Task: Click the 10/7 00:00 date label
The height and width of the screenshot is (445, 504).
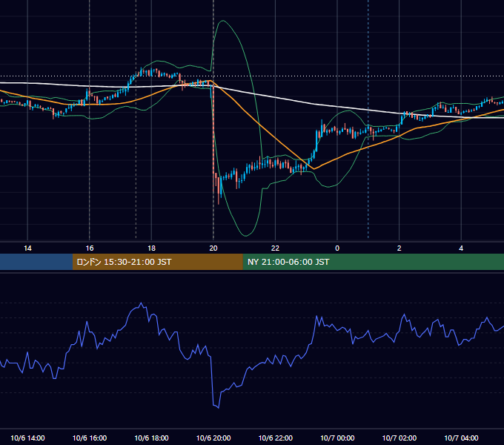Action: click(x=337, y=438)
